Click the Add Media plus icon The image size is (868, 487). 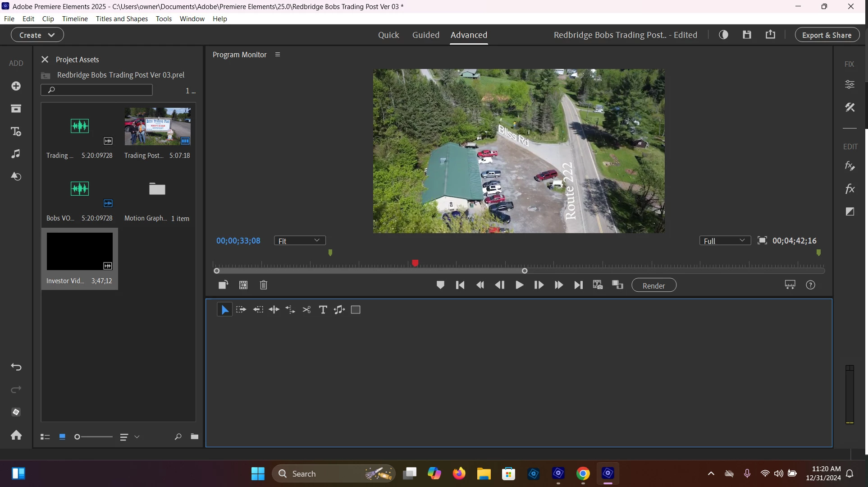pyautogui.click(x=16, y=86)
